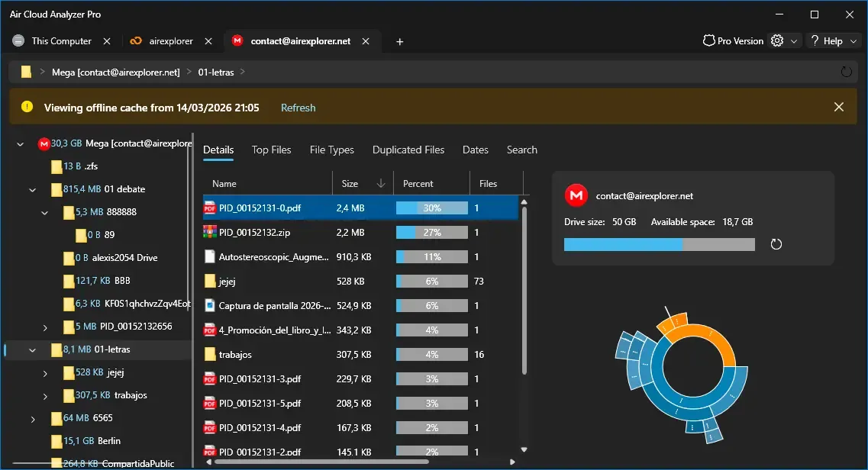
Task: Collapse the Mega root tree node
Action: click(21, 144)
